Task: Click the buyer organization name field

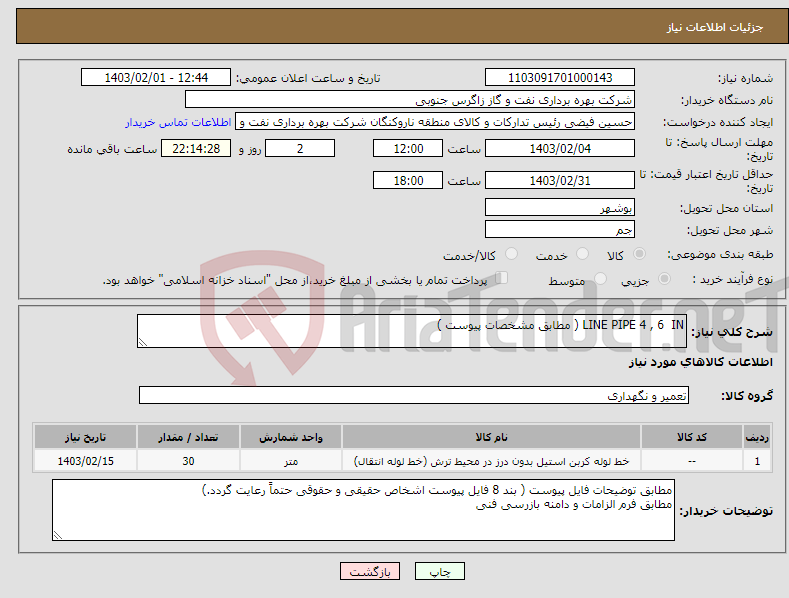Action: tap(410, 100)
